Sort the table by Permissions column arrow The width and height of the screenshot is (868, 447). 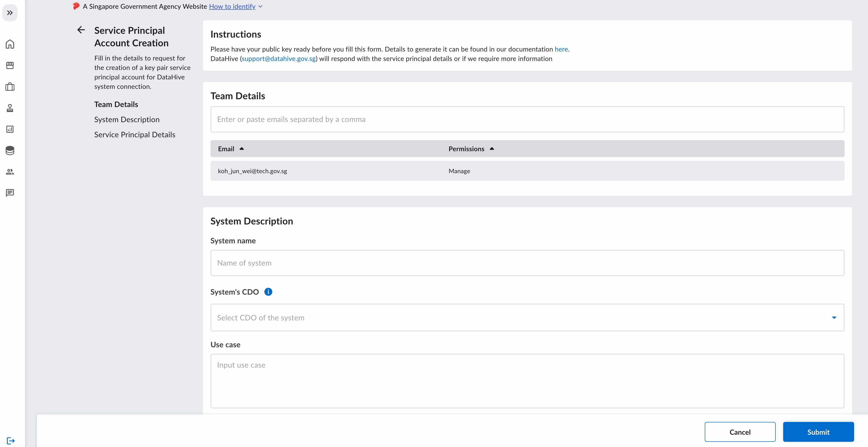[492, 149]
